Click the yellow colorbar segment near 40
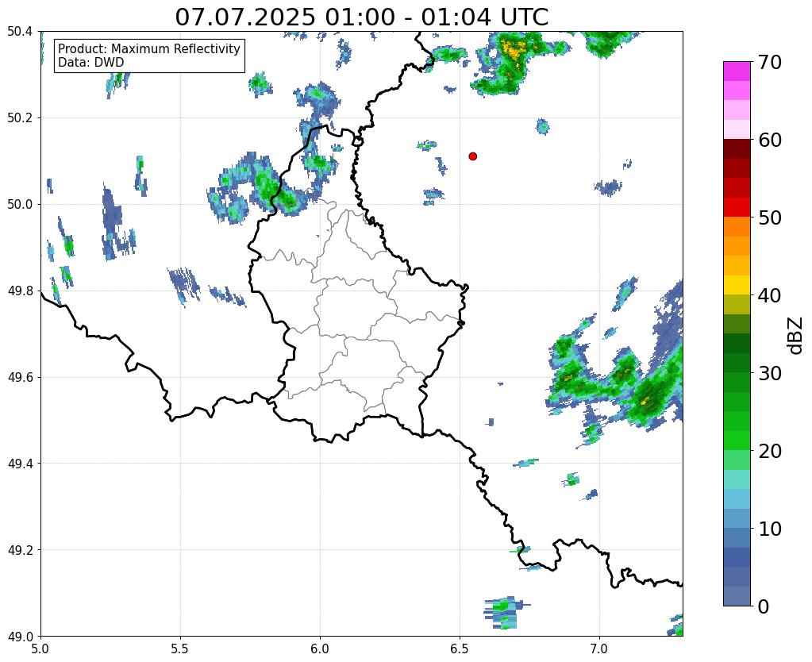This screenshot has width=812, height=662. pyautogui.click(x=737, y=285)
